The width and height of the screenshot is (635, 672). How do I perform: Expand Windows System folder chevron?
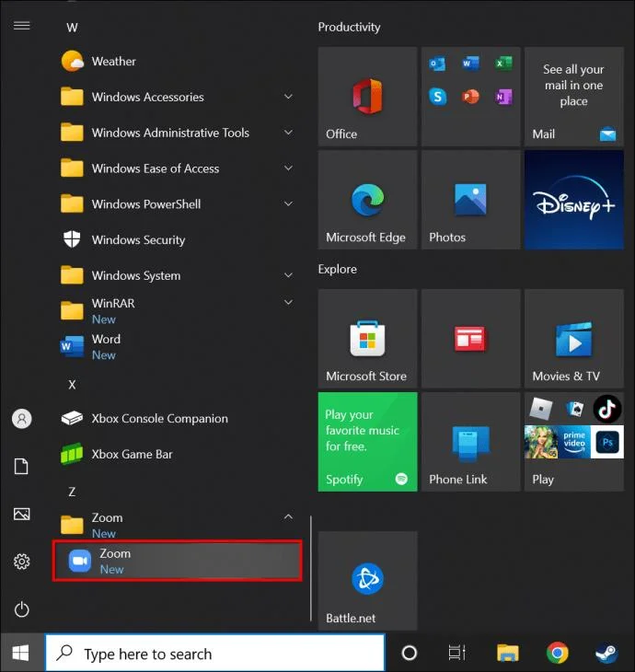(x=288, y=275)
